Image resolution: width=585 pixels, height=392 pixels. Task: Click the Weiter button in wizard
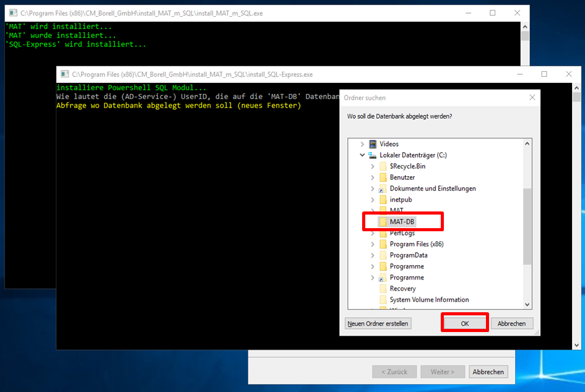pos(443,372)
